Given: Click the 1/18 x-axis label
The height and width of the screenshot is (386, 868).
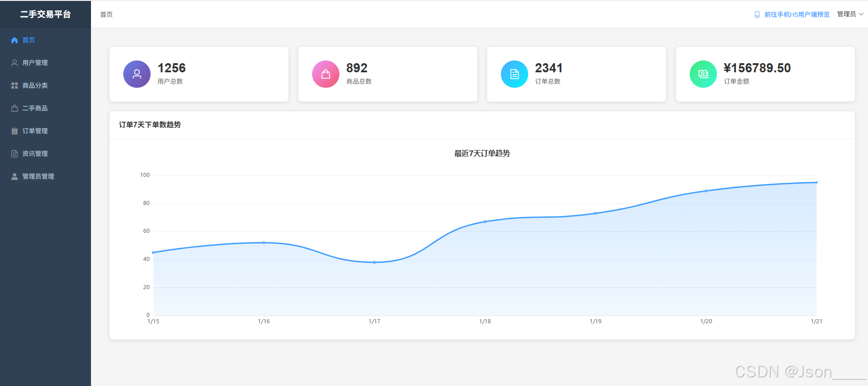Looking at the screenshot, I should click(485, 321).
